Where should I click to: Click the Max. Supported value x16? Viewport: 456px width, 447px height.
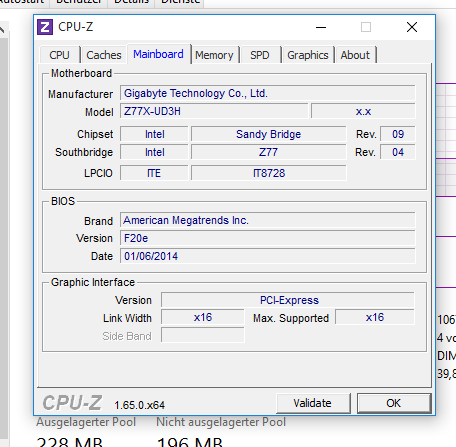[x=375, y=317]
